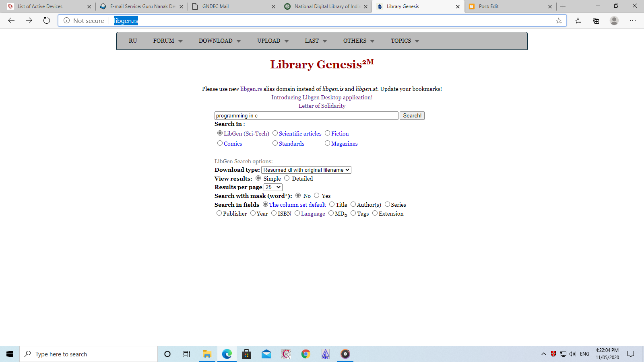The width and height of the screenshot is (644, 362).
Task: Open the Settings and more ellipsis menu
Action: (x=633, y=21)
